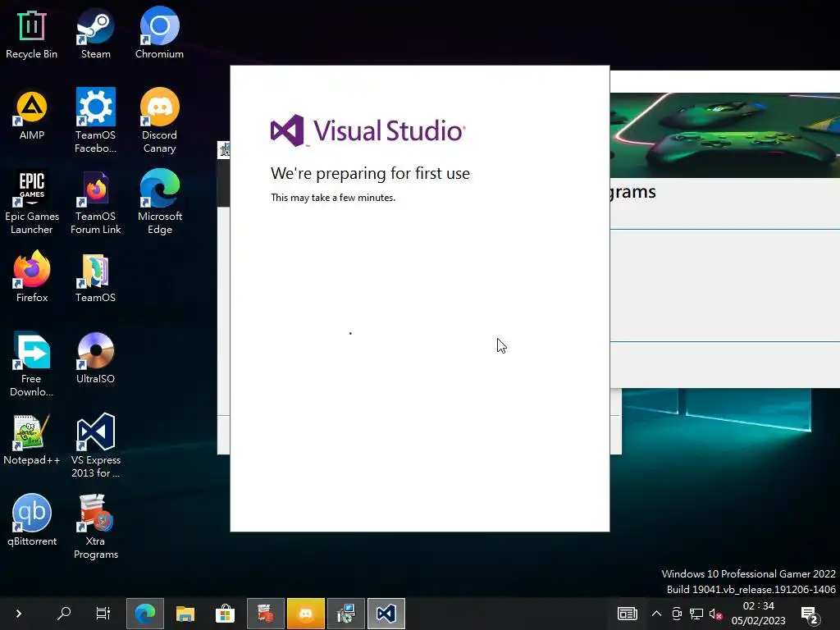Image resolution: width=840 pixels, height=630 pixels.
Task: Open the news and interests tray icon
Action: [628, 614]
